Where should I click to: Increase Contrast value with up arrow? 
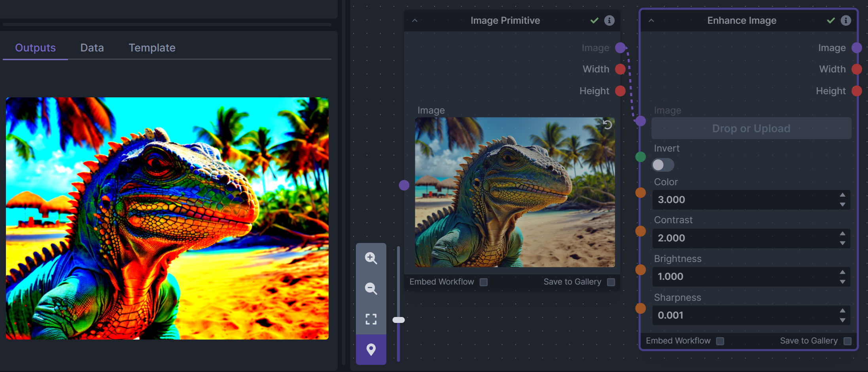[843, 233]
